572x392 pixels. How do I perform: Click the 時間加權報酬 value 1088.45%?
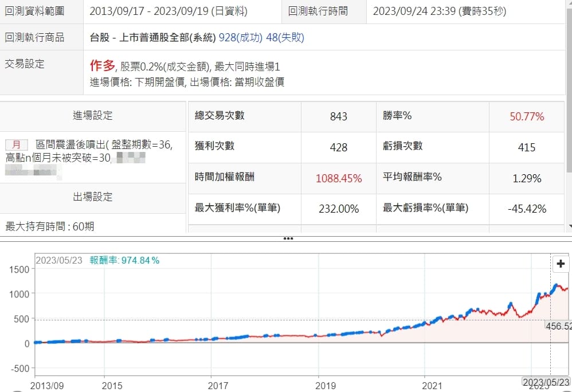coord(339,178)
